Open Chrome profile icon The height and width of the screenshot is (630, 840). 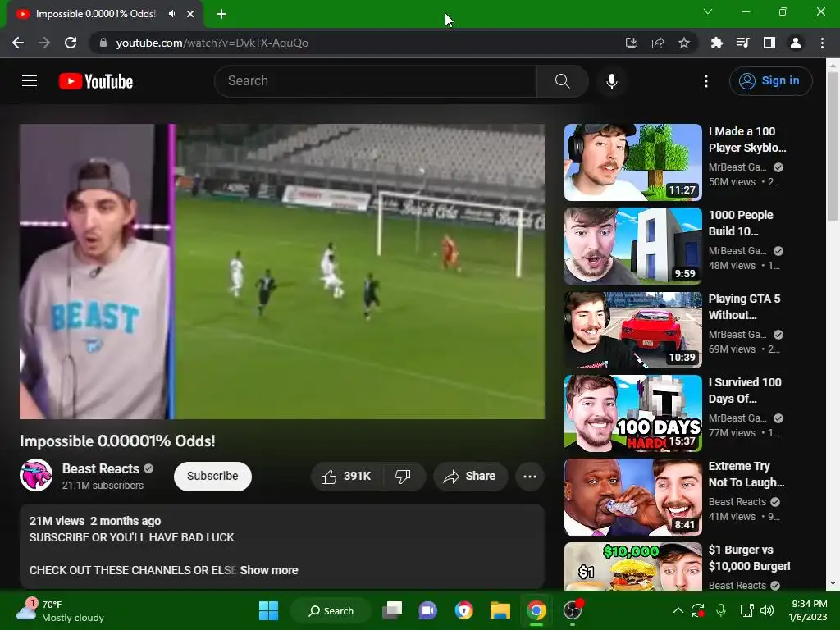click(796, 43)
